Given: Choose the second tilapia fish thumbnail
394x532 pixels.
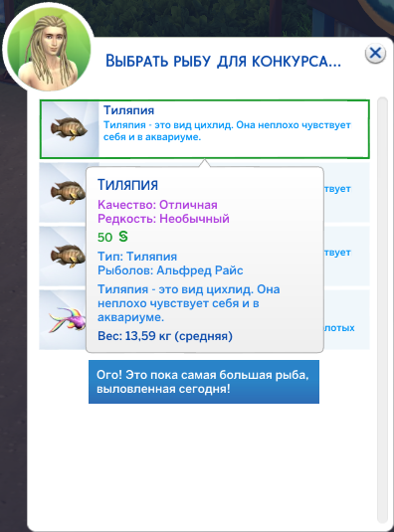Looking at the screenshot, I should 67,193.
